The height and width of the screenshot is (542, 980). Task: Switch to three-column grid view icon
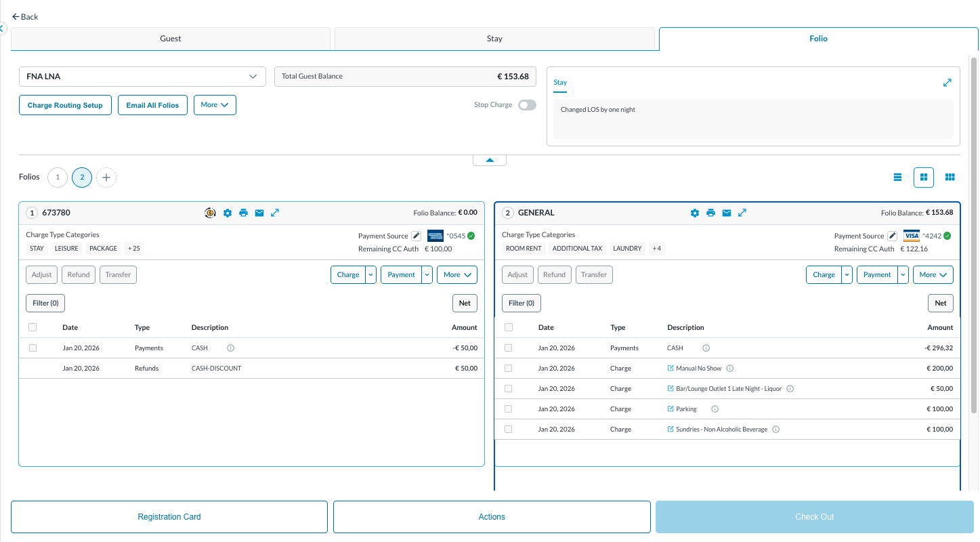pos(950,178)
